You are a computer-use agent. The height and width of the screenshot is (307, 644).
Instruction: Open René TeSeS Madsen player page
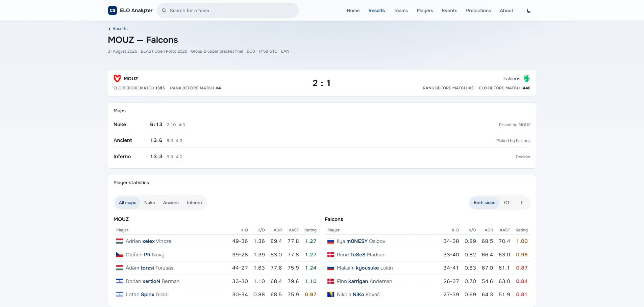pyautogui.click(x=361, y=255)
